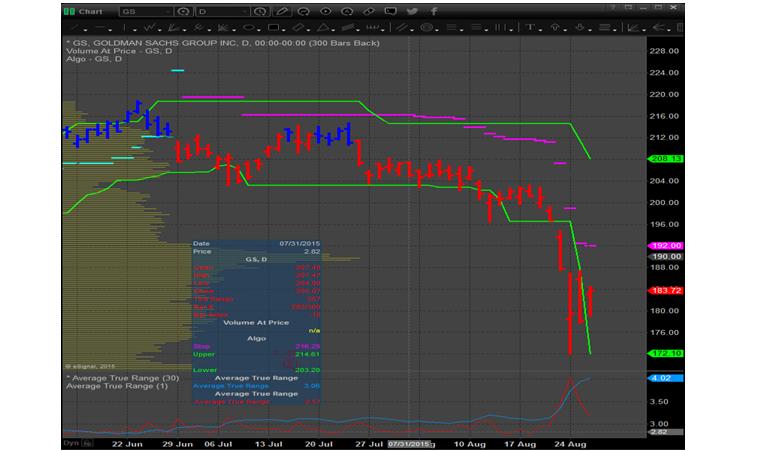Click the symbol search button beside GS
The image size is (784, 451).
[x=183, y=11]
